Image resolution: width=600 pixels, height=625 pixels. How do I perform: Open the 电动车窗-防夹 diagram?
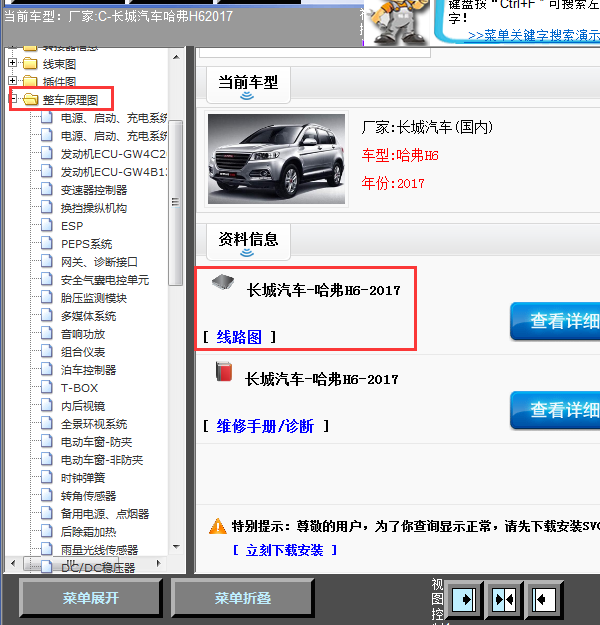pyautogui.click(x=96, y=442)
